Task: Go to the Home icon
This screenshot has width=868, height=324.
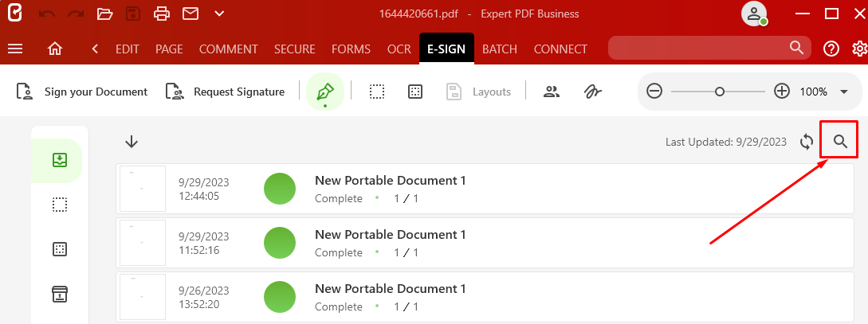Action: [x=55, y=49]
